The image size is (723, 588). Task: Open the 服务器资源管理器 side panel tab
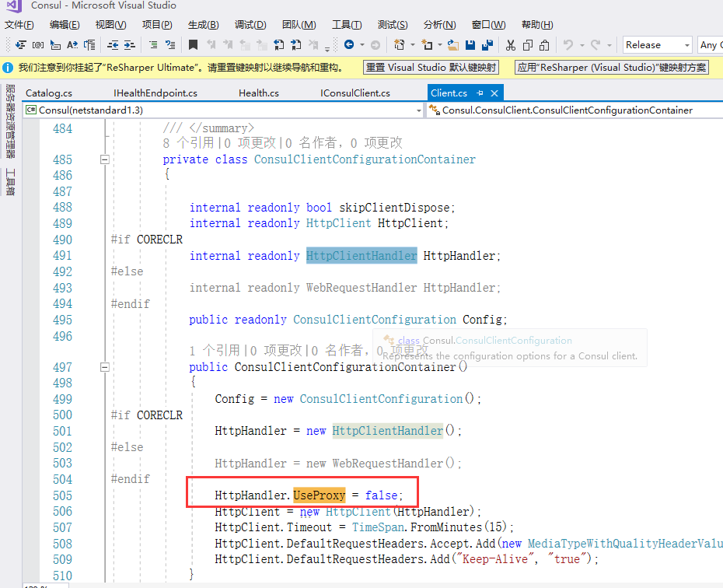pos(10,121)
